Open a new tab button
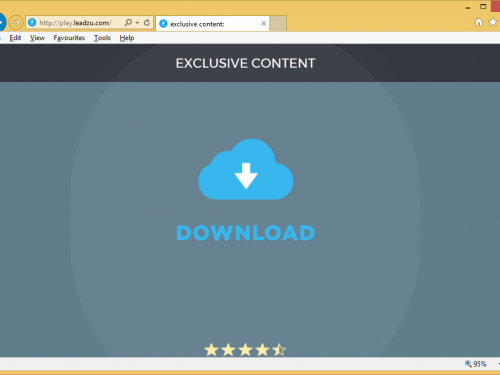 [x=278, y=24]
